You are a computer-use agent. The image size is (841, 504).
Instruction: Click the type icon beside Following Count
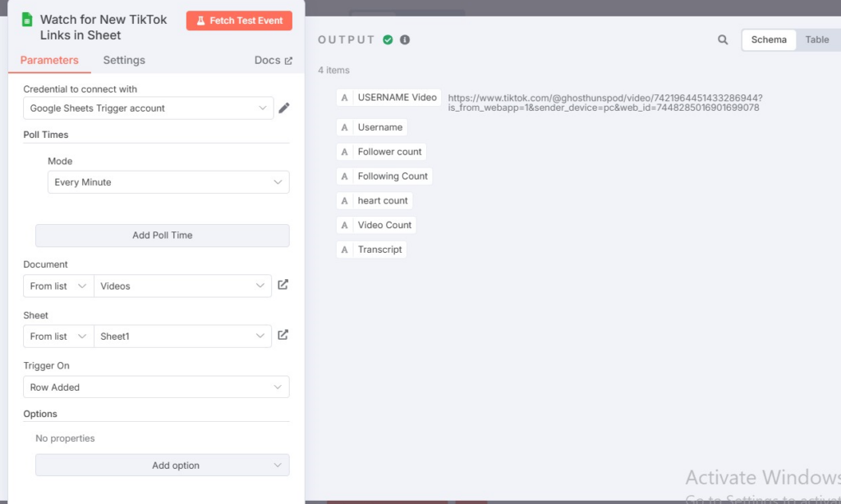[344, 176]
